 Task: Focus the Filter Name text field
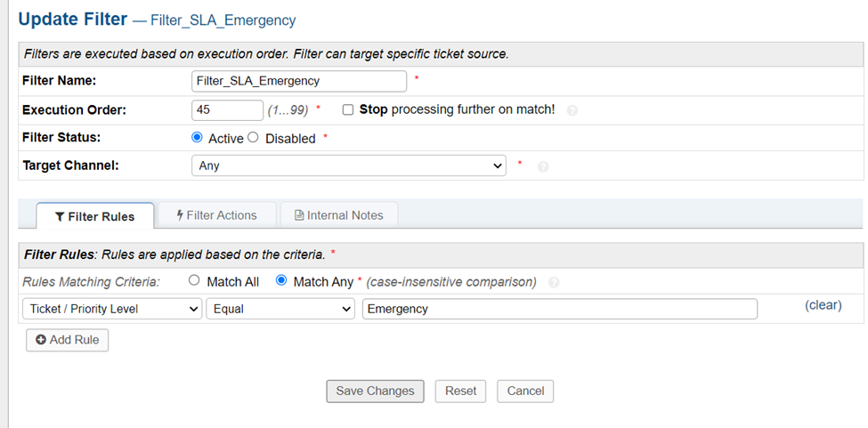(299, 81)
